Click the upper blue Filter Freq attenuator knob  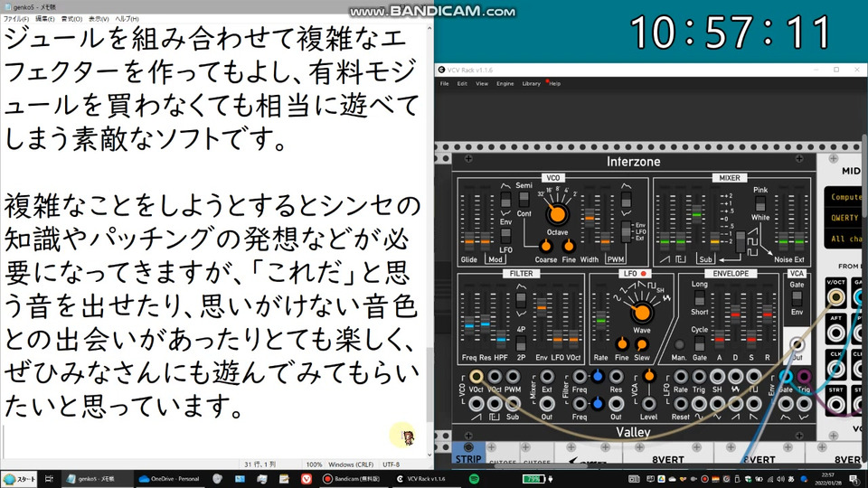[x=598, y=377]
